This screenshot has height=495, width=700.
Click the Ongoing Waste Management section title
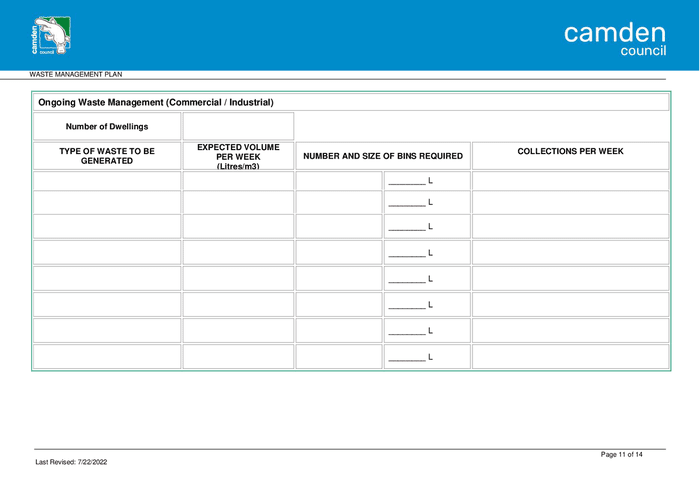click(154, 102)
